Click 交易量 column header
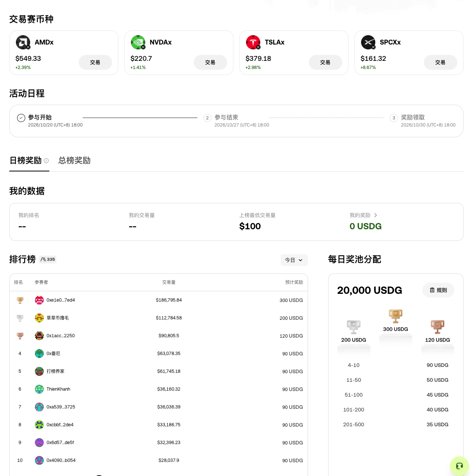The image size is (471, 476). click(x=169, y=282)
